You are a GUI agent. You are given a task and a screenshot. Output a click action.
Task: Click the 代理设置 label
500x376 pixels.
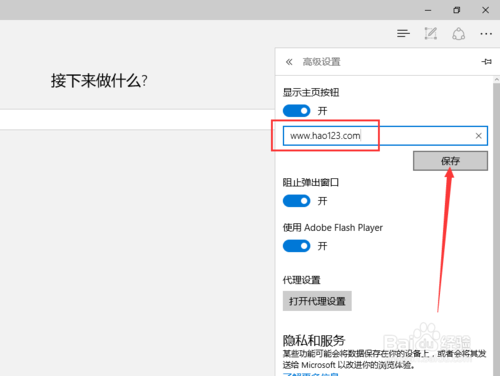coord(301,280)
